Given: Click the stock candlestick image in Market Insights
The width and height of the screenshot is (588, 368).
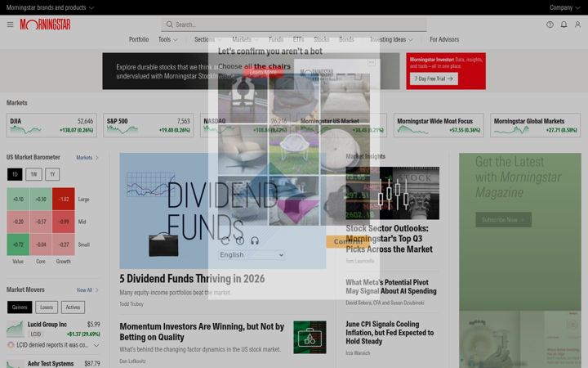Looking at the screenshot, I should click(392, 193).
